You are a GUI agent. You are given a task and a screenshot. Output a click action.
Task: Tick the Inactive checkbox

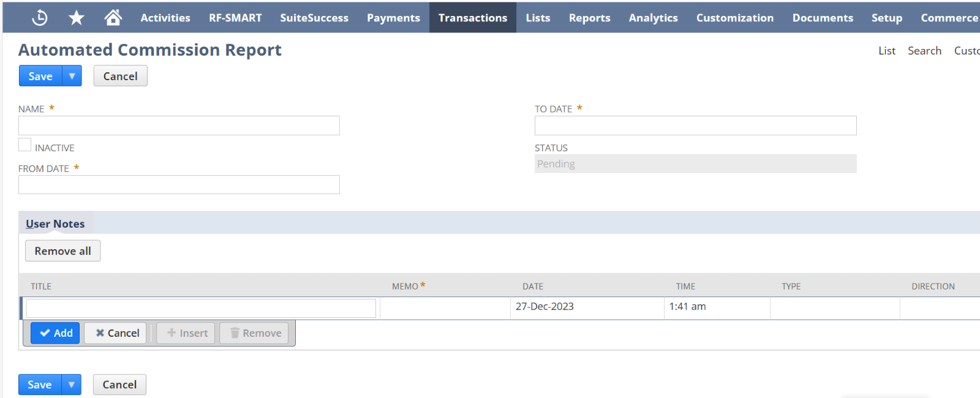[x=24, y=145]
